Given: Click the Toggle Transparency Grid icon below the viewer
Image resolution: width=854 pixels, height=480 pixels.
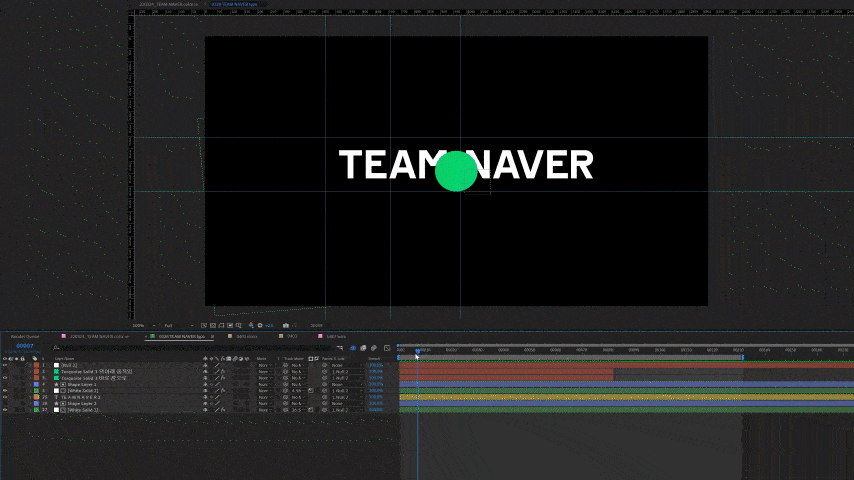Looking at the screenshot, I should (213, 325).
